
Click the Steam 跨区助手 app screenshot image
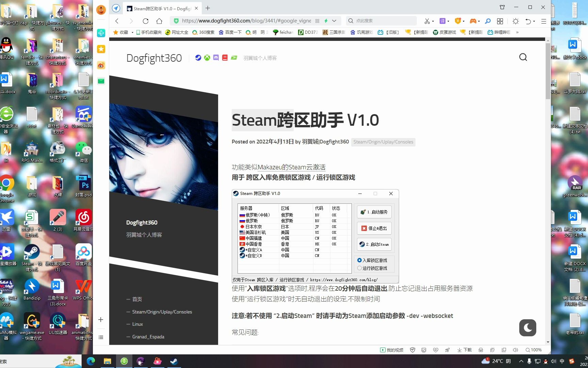click(315, 236)
